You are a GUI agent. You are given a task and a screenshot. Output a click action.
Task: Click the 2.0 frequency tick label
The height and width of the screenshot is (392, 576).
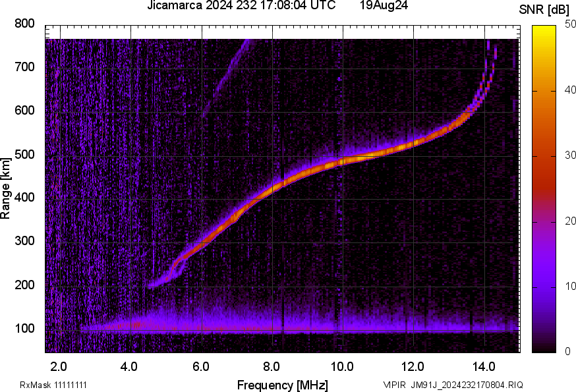pos(59,366)
